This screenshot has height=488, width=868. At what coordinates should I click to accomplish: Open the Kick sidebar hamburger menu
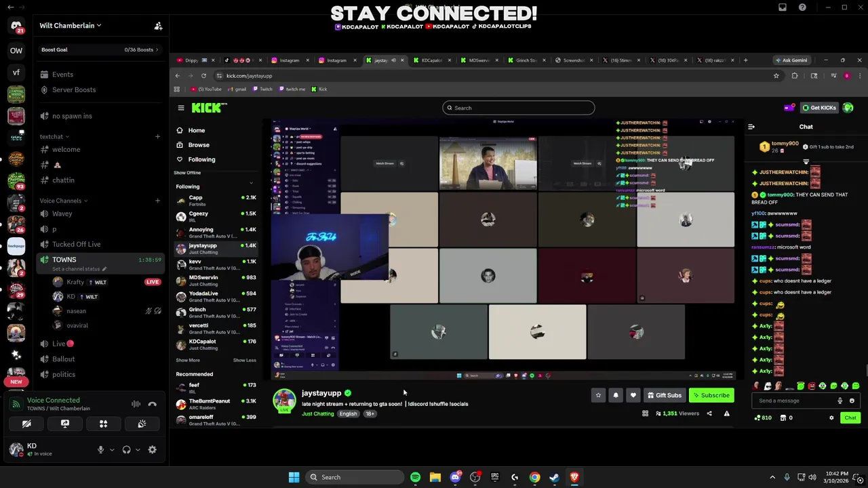tap(181, 108)
